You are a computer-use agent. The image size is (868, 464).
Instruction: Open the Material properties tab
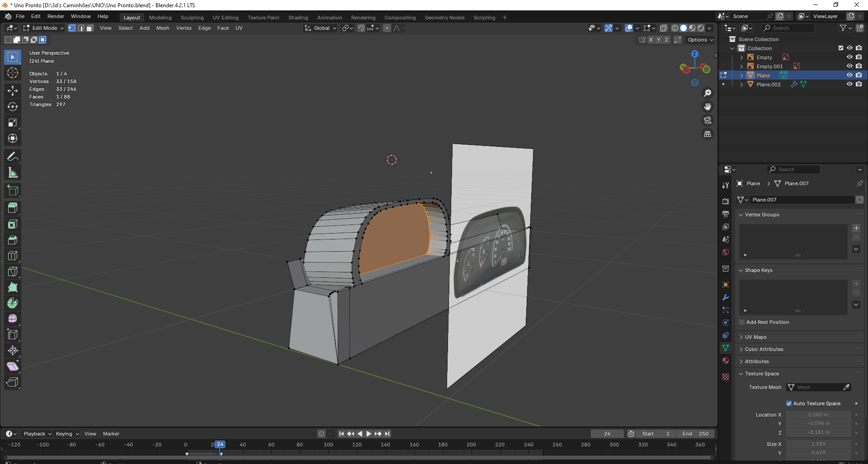tap(726, 361)
